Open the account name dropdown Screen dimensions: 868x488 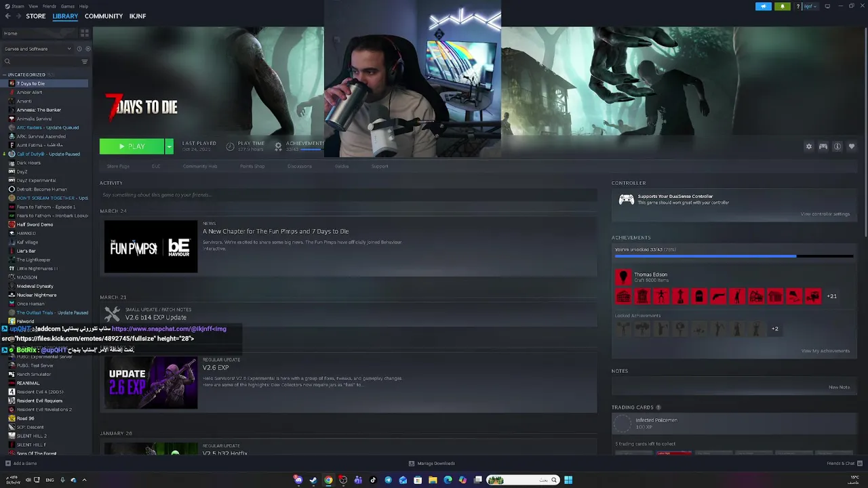pyautogui.click(x=811, y=6)
